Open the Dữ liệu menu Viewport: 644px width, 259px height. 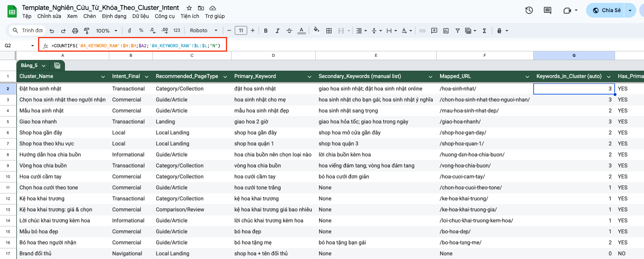pyautogui.click(x=140, y=16)
